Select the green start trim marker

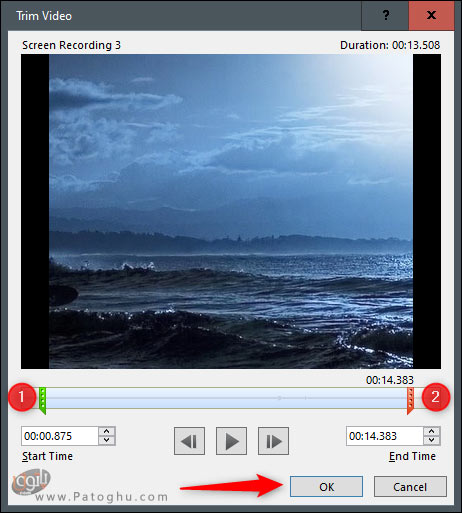pos(42,400)
